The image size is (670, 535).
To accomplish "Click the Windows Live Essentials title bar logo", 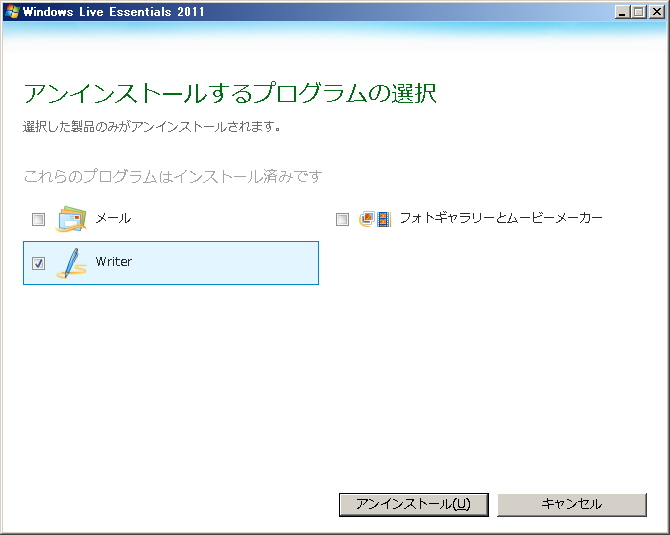I will [x=12, y=12].
